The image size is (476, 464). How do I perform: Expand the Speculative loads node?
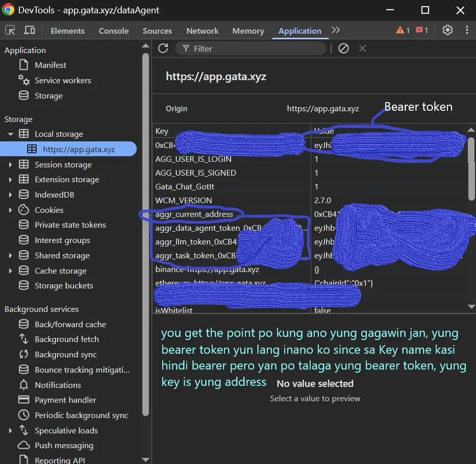pos(10,430)
